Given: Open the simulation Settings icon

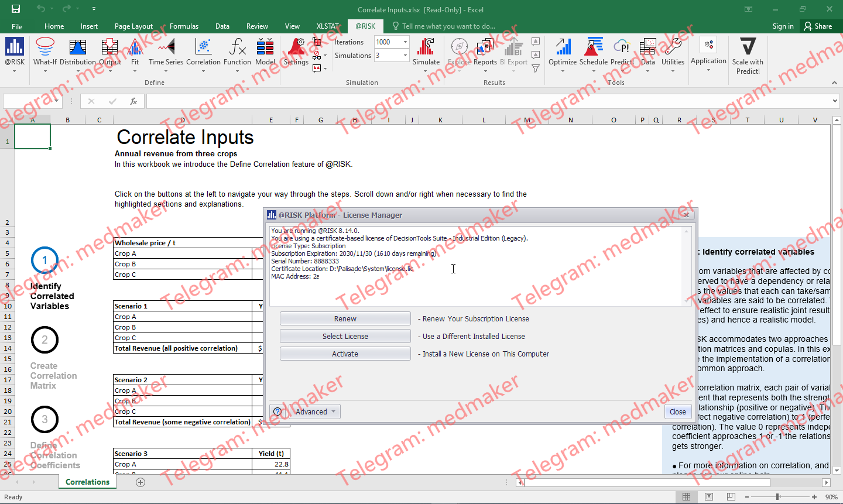Looking at the screenshot, I should tap(296, 52).
